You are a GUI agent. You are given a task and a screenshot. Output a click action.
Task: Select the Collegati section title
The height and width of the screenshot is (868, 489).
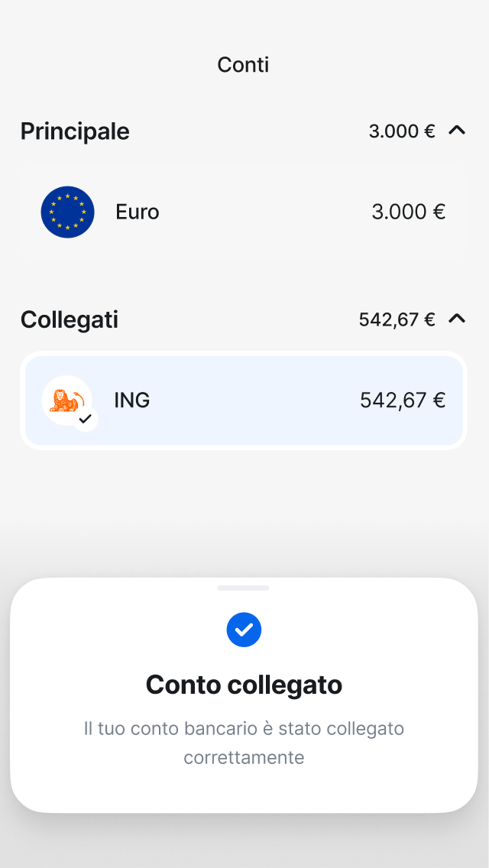click(70, 319)
